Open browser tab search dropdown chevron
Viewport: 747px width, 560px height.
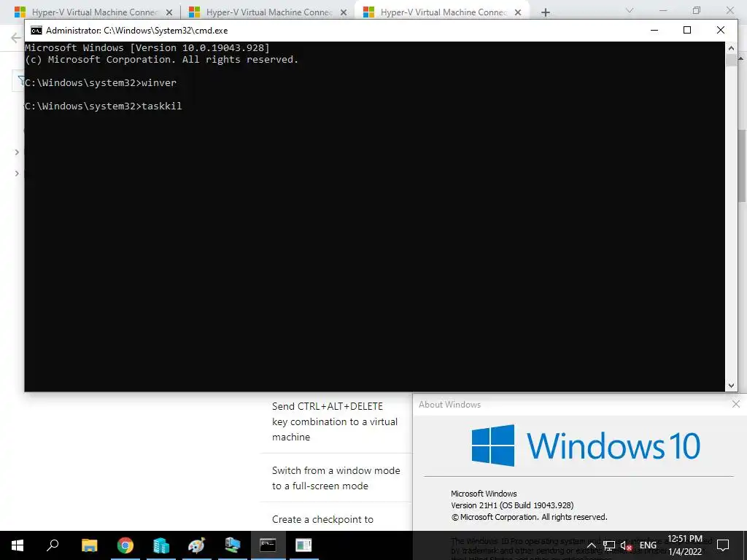tap(630, 10)
